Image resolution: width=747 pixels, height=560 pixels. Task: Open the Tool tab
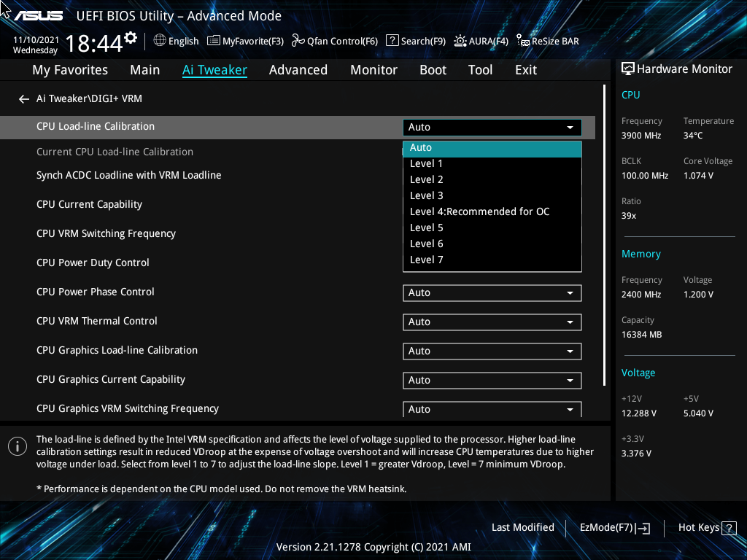tap(480, 70)
